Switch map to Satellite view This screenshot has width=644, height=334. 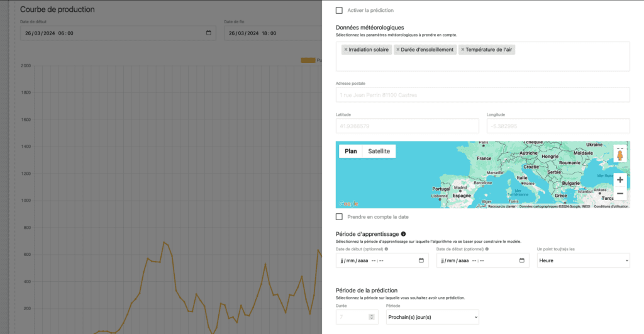pyautogui.click(x=379, y=151)
